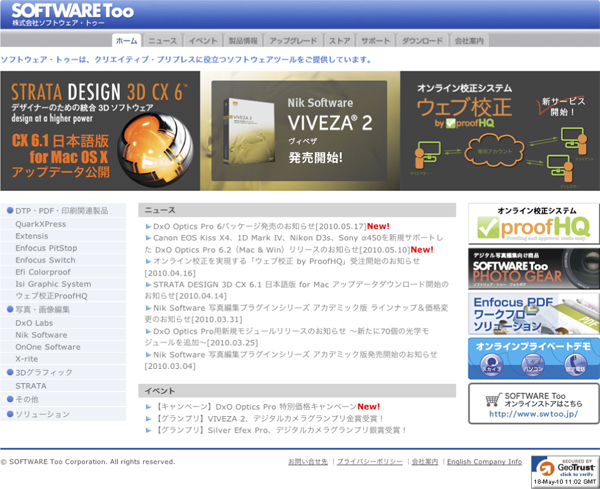Expand the 3Dグラフィック sidebar category
Image resolution: width=600 pixels, height=489 pixels.
click(43, 372)
